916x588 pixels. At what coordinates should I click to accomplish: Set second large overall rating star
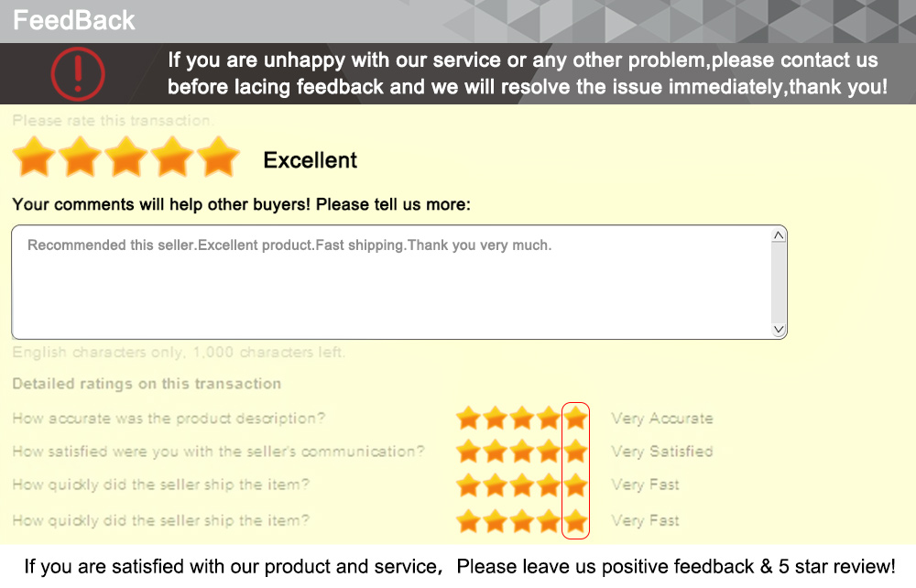coord(81,158)
